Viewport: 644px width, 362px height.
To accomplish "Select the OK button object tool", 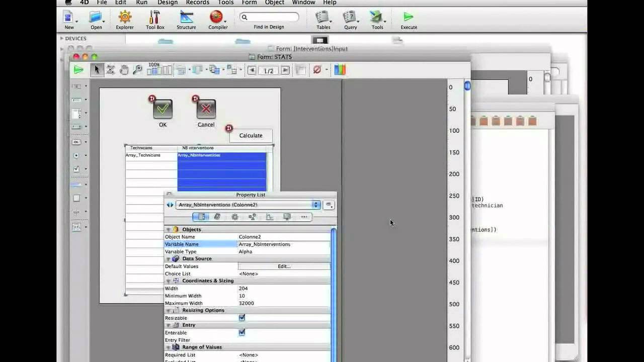I will (x=76, y=142).
